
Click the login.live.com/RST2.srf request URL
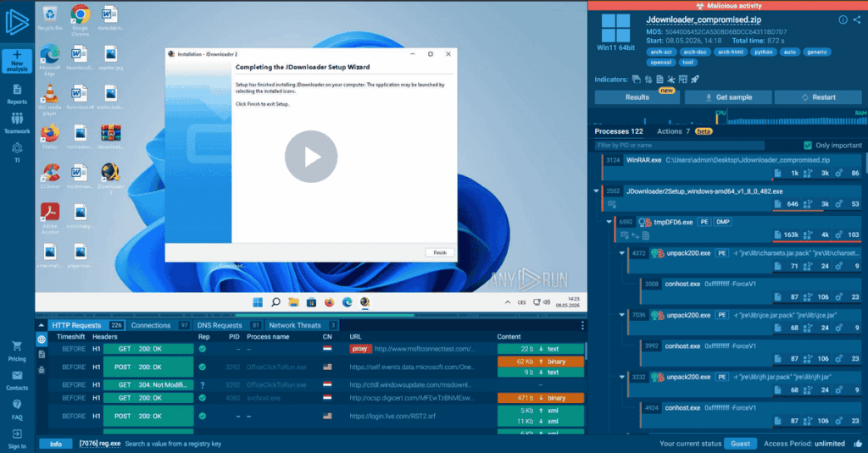(x=392, y=416)
